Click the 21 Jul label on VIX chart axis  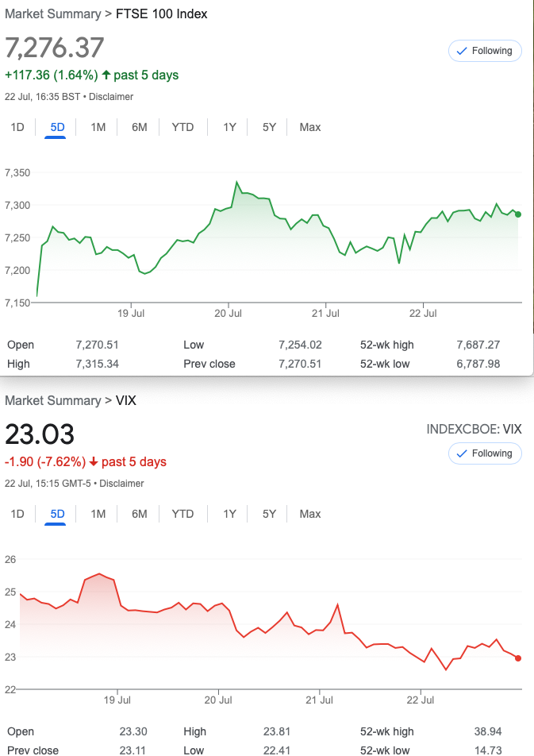[319, 700]
